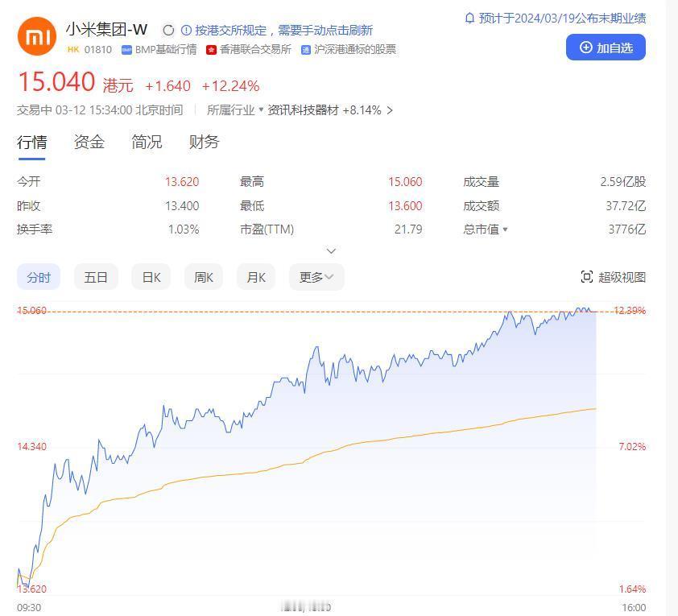Select the 分时 chart view
This screenshot has height=616, width=678.
click(x=39, y=277)
